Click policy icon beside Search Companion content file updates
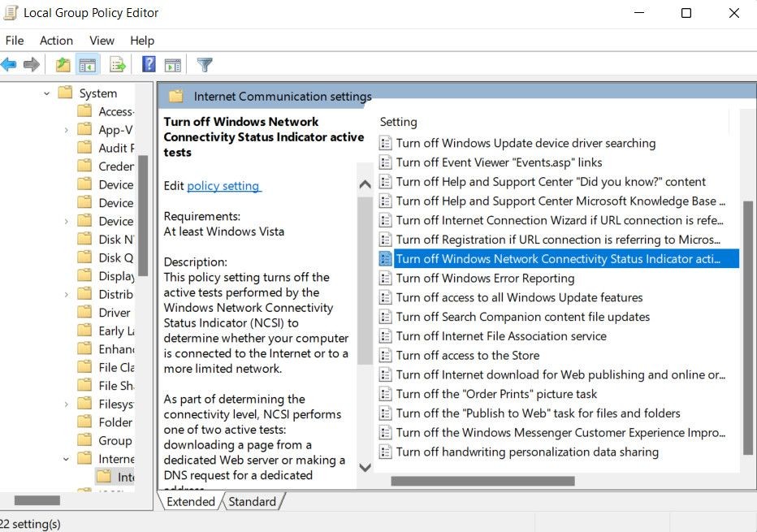This screenshot has height=532, width=757. coord(385,317)
